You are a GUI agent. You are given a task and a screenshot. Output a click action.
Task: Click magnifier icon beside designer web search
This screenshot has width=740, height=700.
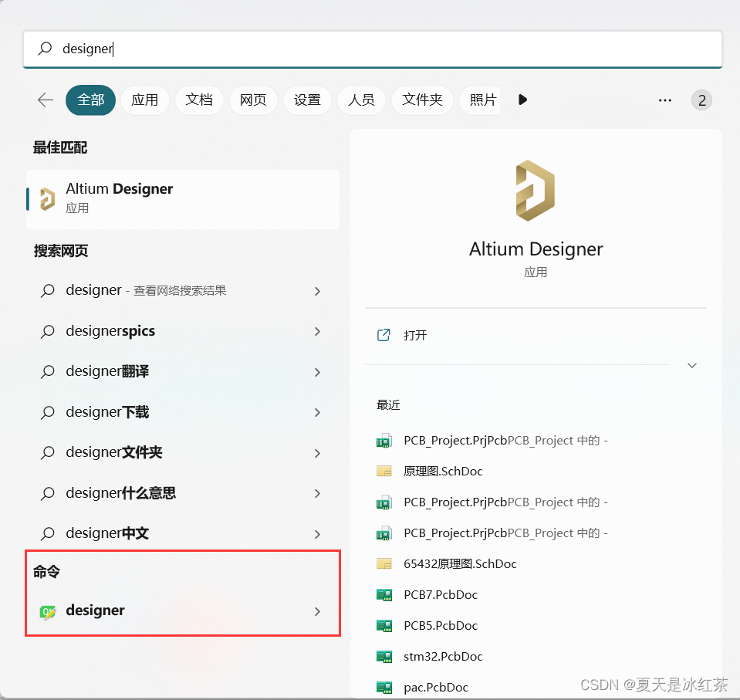(47, 291)
